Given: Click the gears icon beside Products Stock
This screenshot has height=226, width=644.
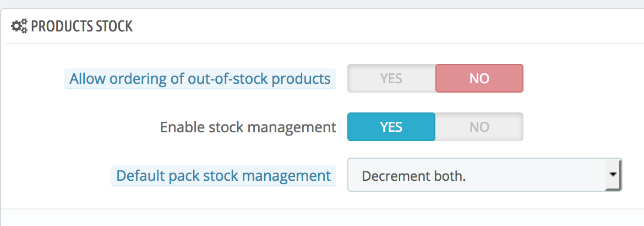Looking at the screenshot, I should (x=19, y=25).
